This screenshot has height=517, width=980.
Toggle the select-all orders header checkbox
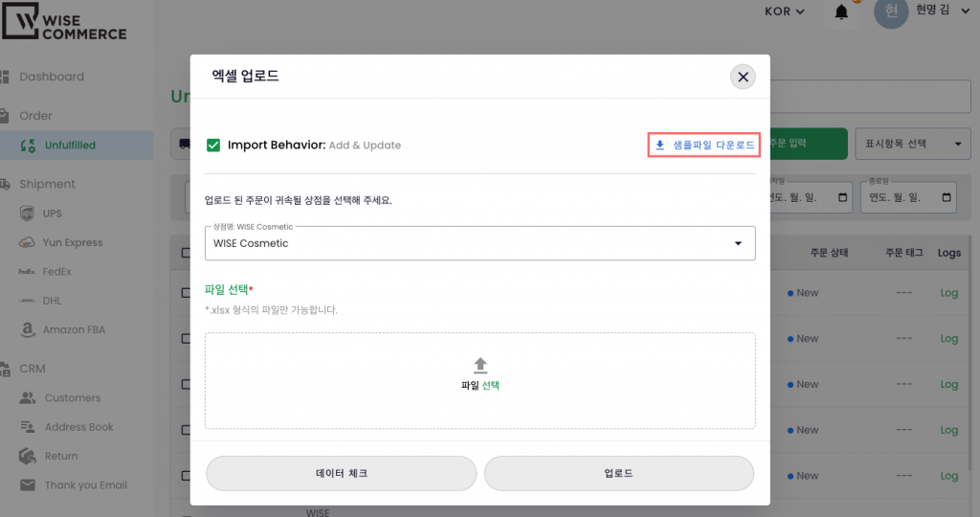point(185,253)
